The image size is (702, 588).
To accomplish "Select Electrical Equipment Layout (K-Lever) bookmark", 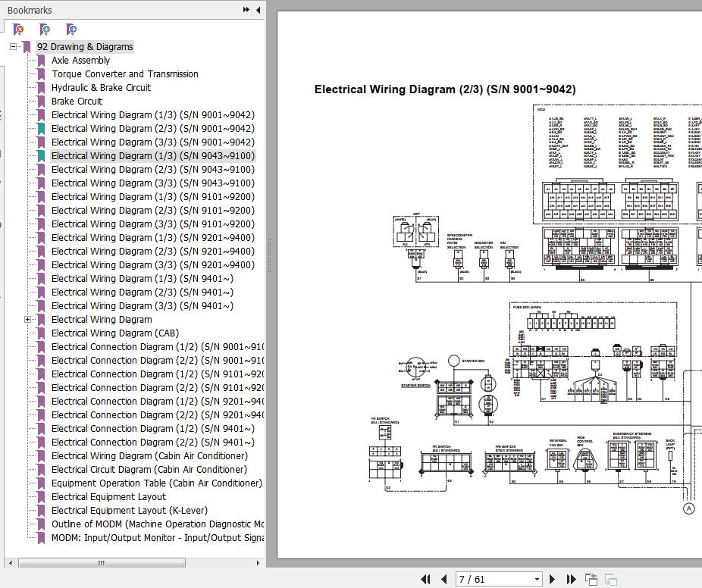I will [129, 511].
